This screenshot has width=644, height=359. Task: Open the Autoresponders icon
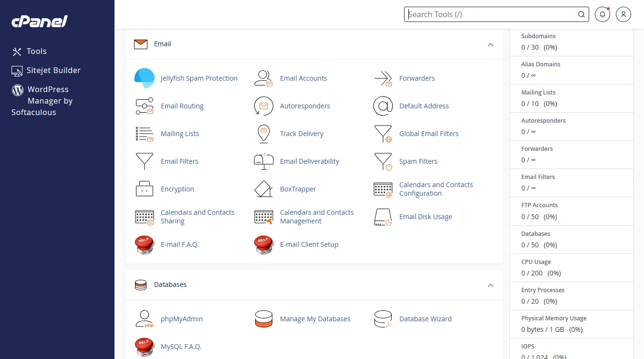click(263, 106)
